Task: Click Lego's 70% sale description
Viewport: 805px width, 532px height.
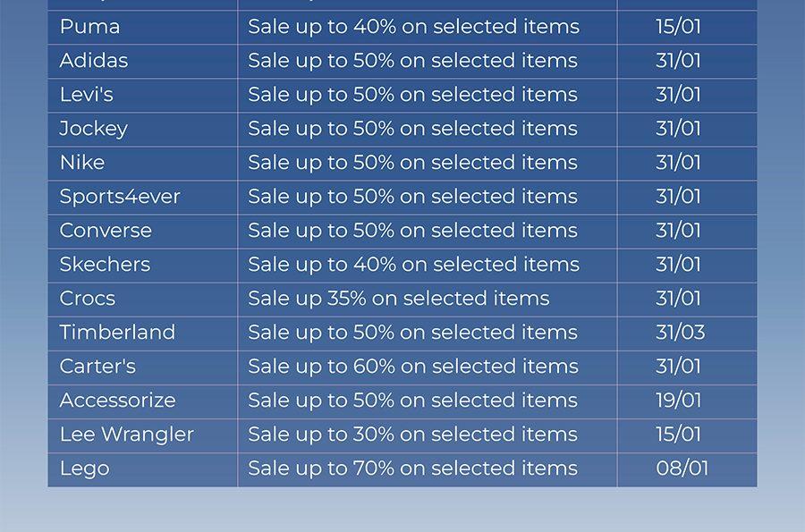Action: coord(412,469)
